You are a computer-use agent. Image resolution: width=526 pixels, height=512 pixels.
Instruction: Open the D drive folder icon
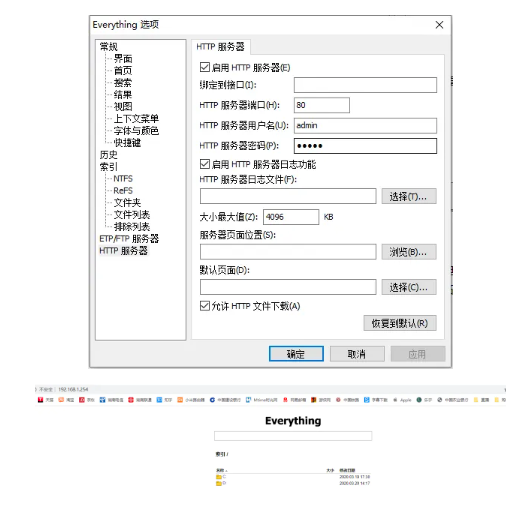(x=219, y=483)
